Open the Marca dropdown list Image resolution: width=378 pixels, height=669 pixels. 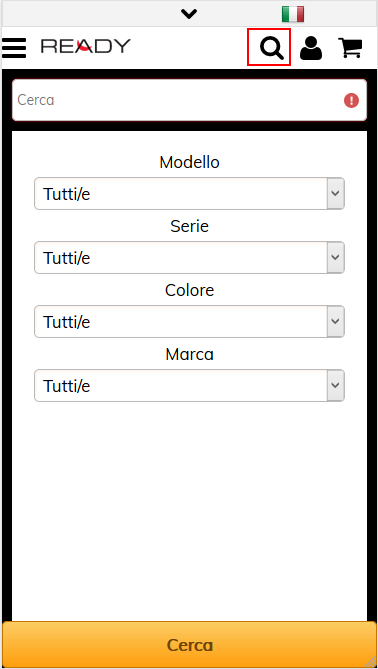[x=189, y=385]
